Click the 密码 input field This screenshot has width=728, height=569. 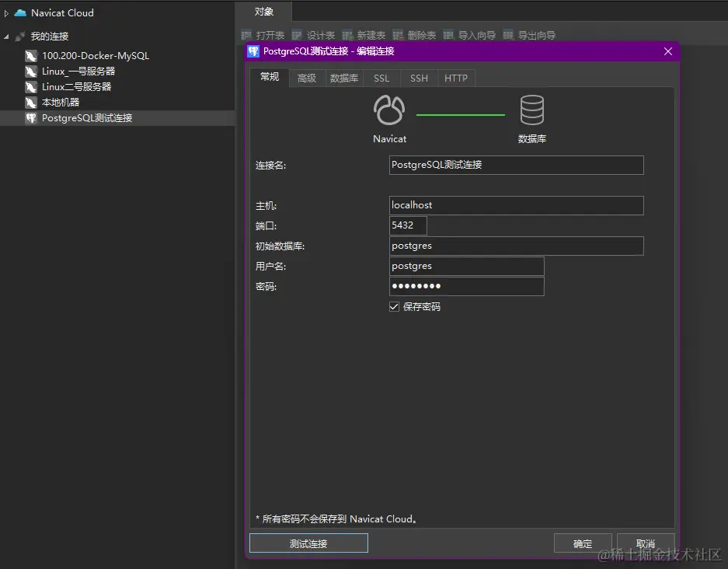[467, 287]
